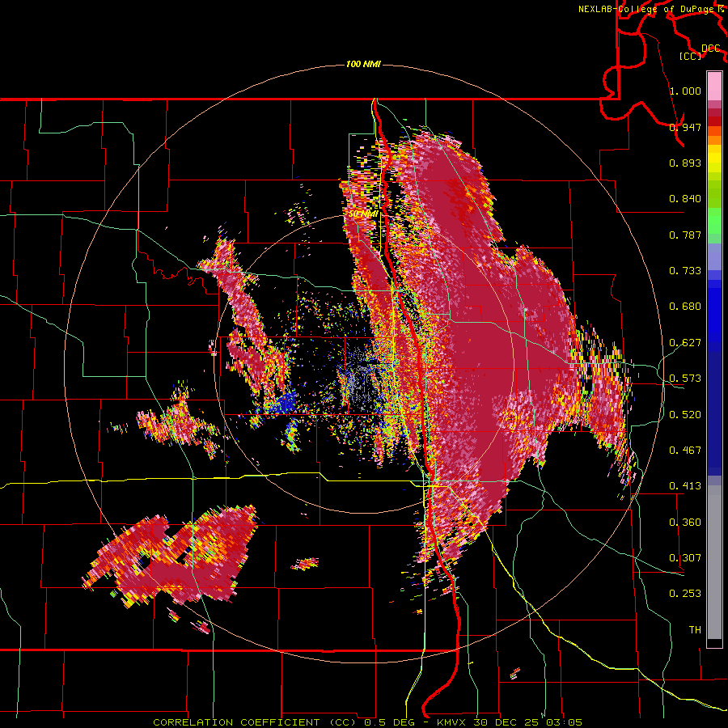Click the 0.627 scale value
The height and width of the screenshot is (728, 728).
(685, 343)
